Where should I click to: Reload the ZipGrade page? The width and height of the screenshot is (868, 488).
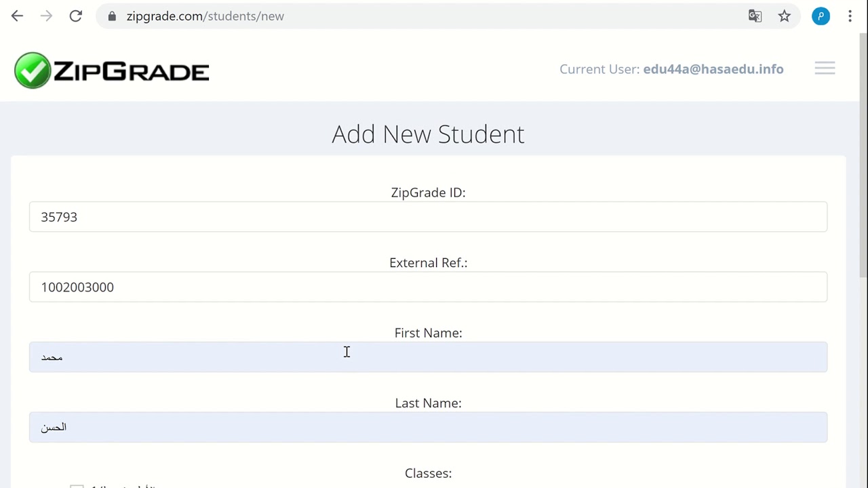pos(75,16)
